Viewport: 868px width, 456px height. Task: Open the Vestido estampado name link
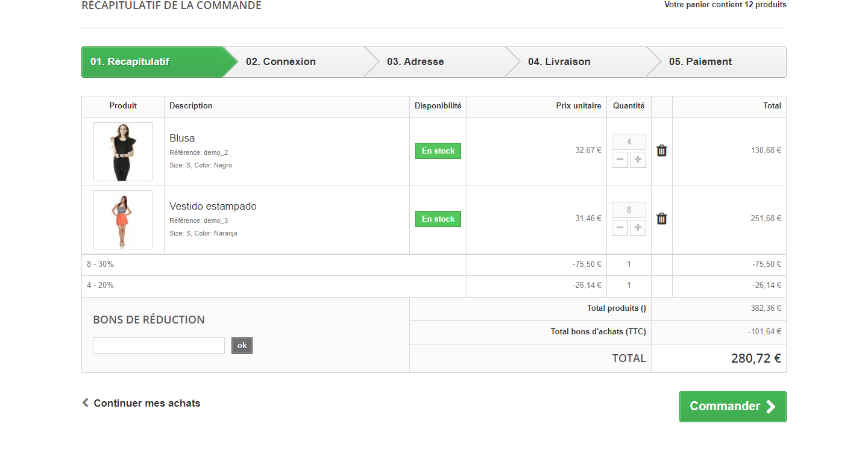pyautogui.click(x=213, y=207)
